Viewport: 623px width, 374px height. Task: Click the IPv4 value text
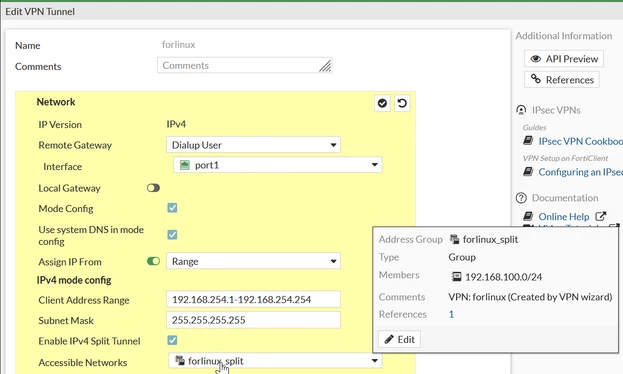(176, 124)
